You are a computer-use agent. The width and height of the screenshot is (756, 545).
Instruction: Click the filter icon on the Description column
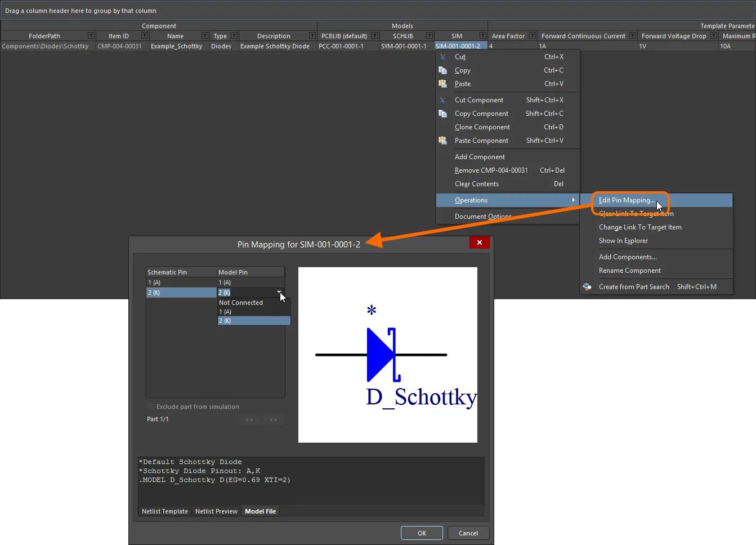312,35
